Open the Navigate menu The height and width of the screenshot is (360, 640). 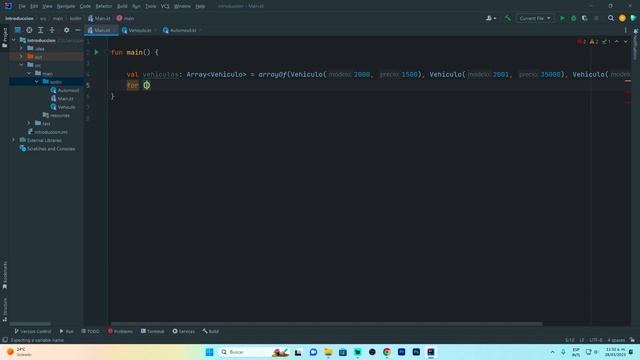[66, 6]
